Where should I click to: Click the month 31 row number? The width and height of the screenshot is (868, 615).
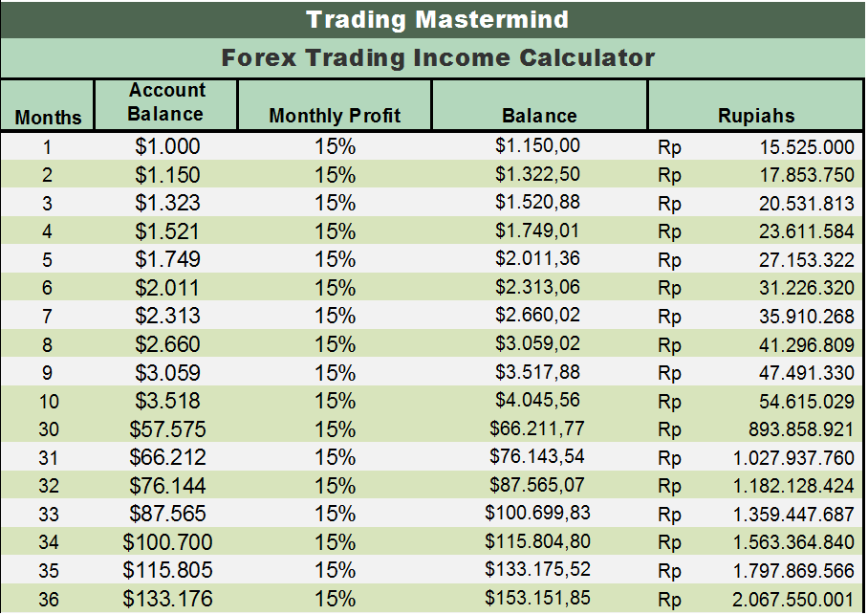click(x=48, y=458)
